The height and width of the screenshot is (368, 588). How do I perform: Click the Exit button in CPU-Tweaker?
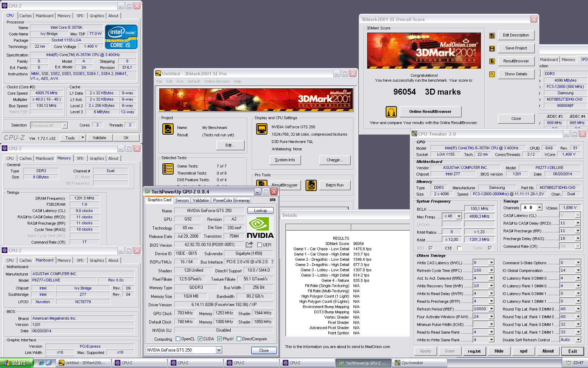pyautogui.click(x=573, y=351)
